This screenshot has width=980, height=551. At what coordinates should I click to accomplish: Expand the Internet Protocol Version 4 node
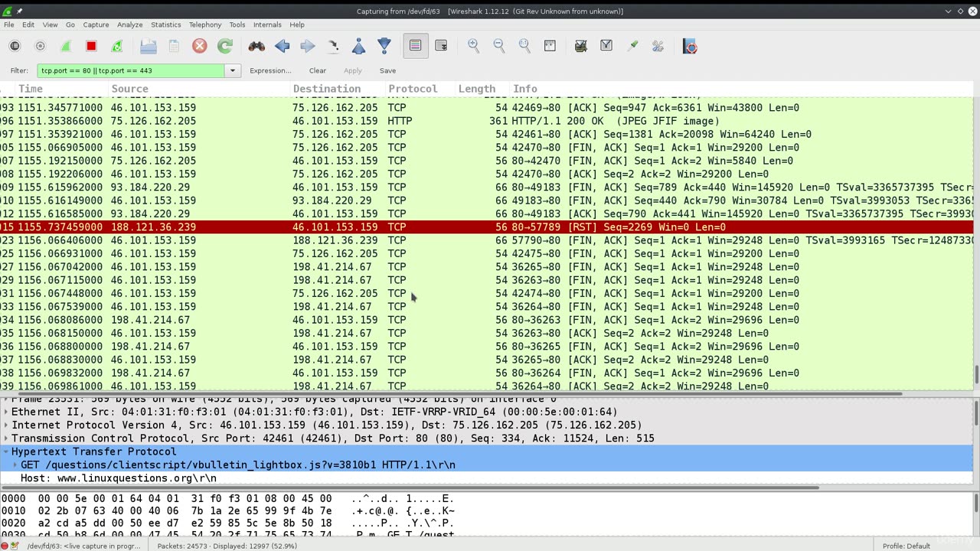(x=6, y=425)
